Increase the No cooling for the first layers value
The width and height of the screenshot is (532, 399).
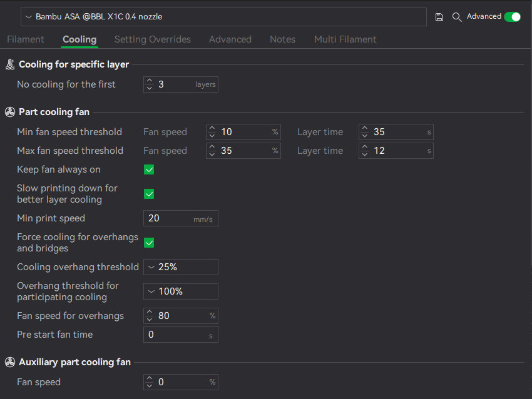click(150, 81)
